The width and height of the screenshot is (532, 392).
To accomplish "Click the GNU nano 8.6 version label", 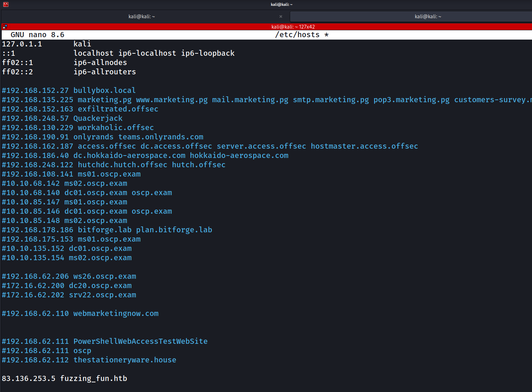I will pyautogui.click(x=37, y=35).
